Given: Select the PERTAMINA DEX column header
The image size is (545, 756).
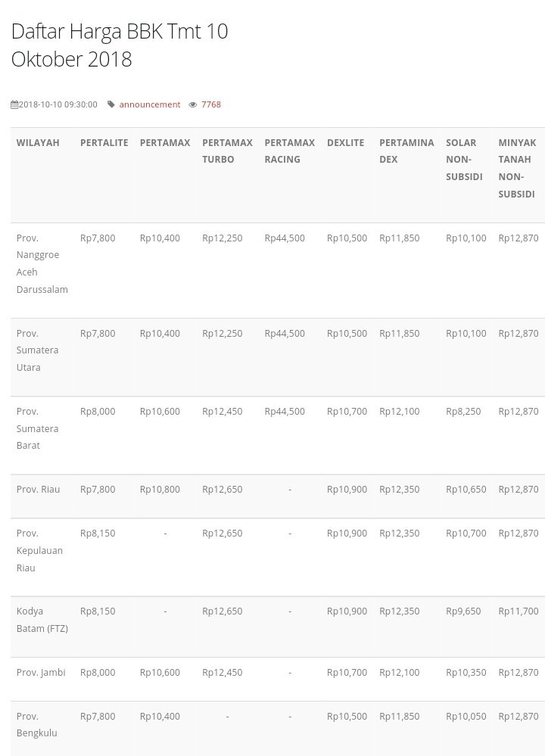Looking at the screenshot, I should (x=406, y=151).
